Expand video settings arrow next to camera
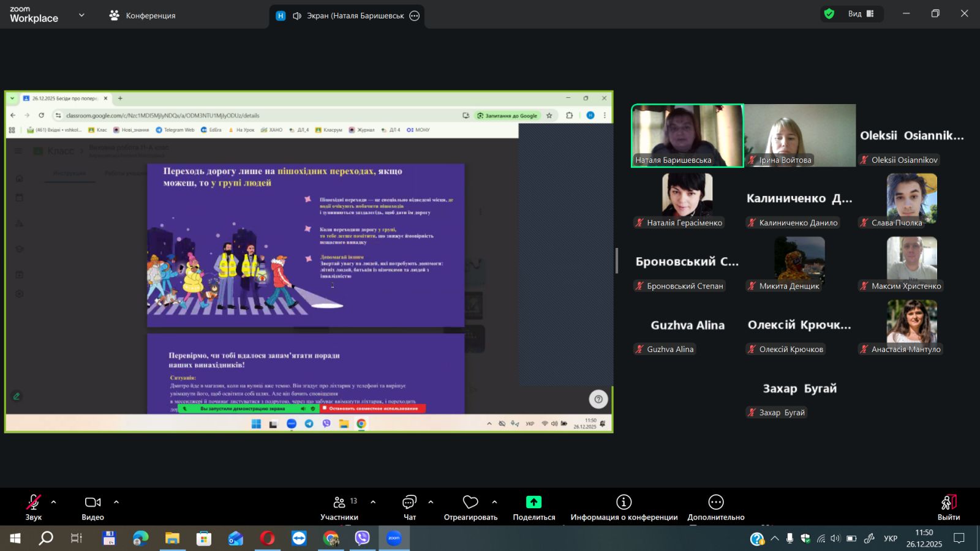This screenshot has height=551, width=980. click(116, 502)
